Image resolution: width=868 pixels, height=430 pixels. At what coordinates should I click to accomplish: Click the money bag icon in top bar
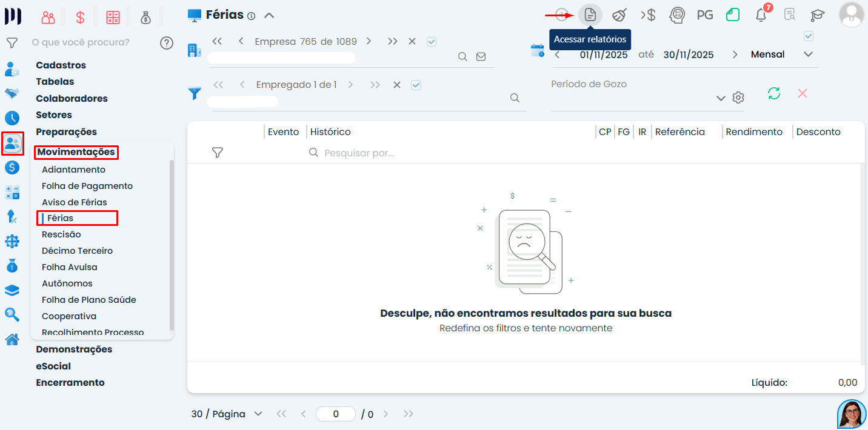tap(145, 18)
